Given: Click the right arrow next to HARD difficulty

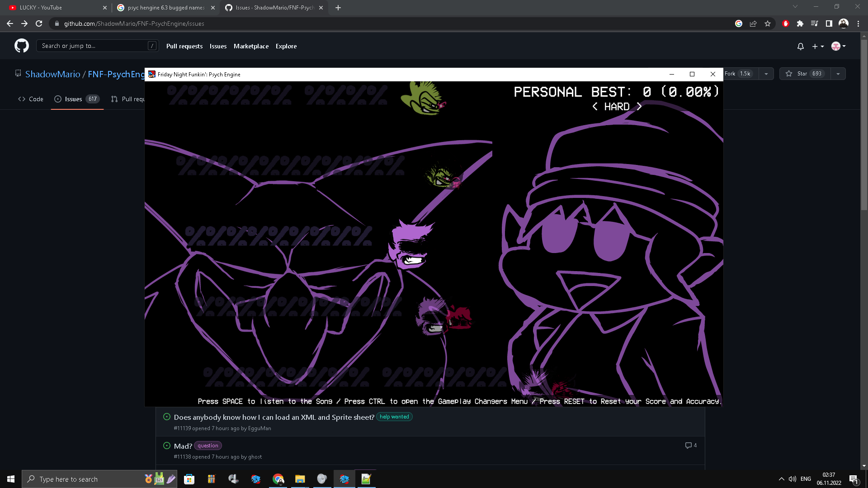Looking at the screenshot, I should coord(640,107).
